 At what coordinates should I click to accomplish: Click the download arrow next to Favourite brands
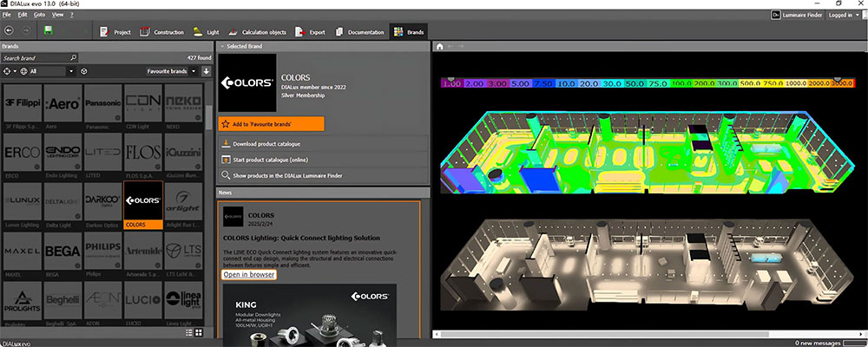click(206, 71)
